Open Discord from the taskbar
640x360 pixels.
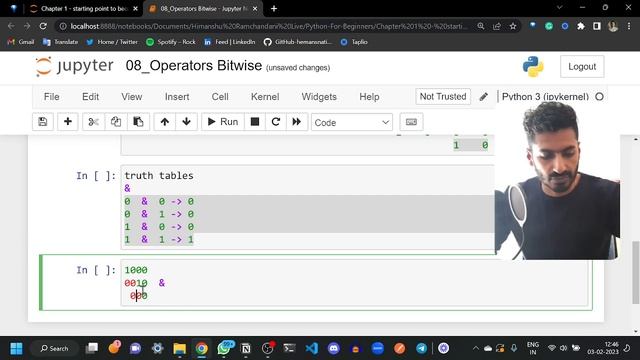(x=333, y=348)
